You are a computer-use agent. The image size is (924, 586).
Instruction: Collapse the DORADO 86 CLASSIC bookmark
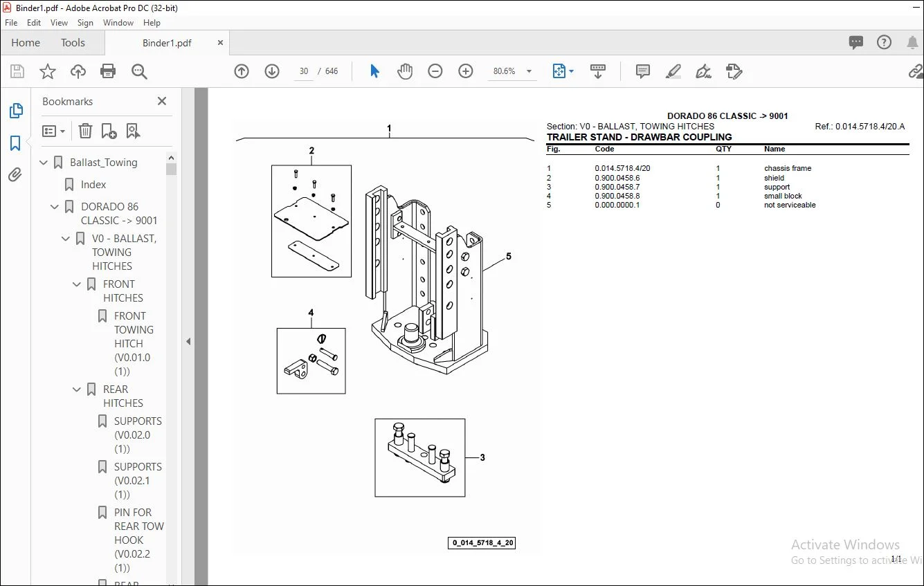[55, 207]
